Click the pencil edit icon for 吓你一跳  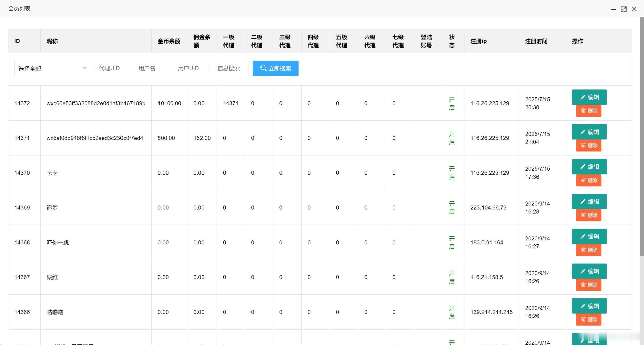pos(583,236)
